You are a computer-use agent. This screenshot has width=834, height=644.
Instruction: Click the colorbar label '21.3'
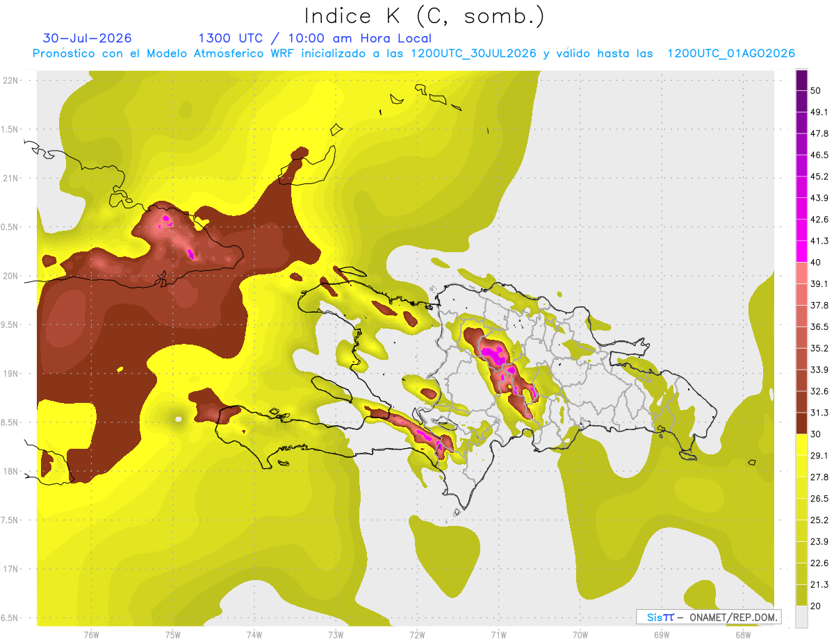819,584
